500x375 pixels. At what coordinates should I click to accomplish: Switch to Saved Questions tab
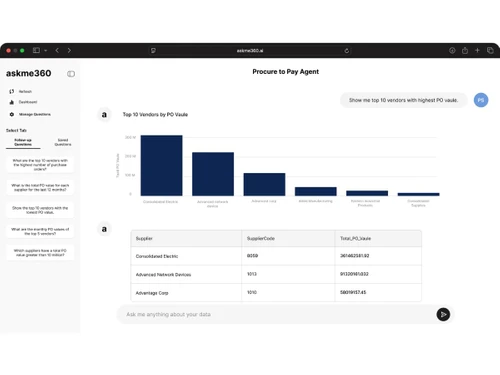[x=63, y=142]
